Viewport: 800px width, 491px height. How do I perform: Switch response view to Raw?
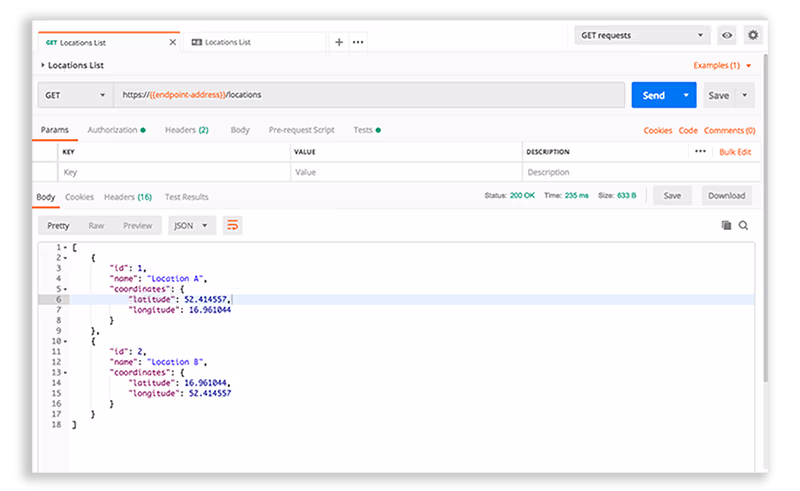[x=96, y=225]
